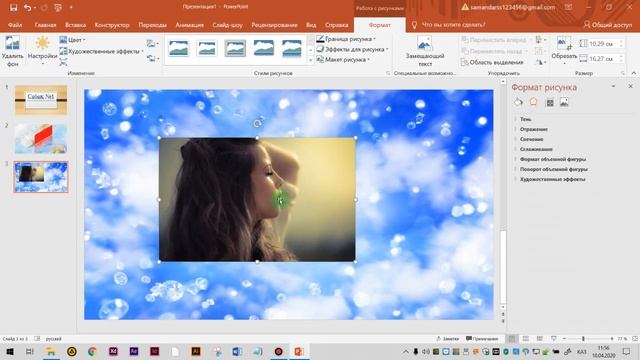Expand Формат объемной фигуры section
The height and width of the screenshot is (360, 640).
(x=553, y=159)
